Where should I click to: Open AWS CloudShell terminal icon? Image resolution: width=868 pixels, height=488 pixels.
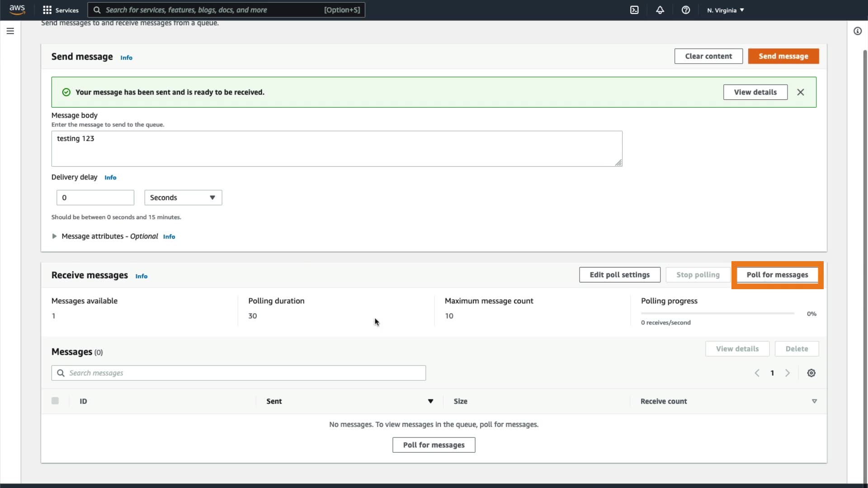pos(634,10)
